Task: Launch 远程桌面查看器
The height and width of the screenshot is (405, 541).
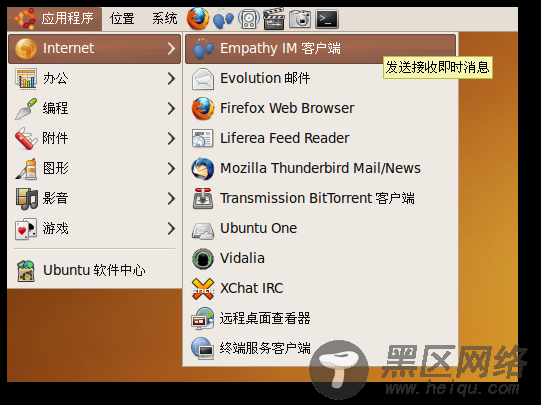Action: 321,318
